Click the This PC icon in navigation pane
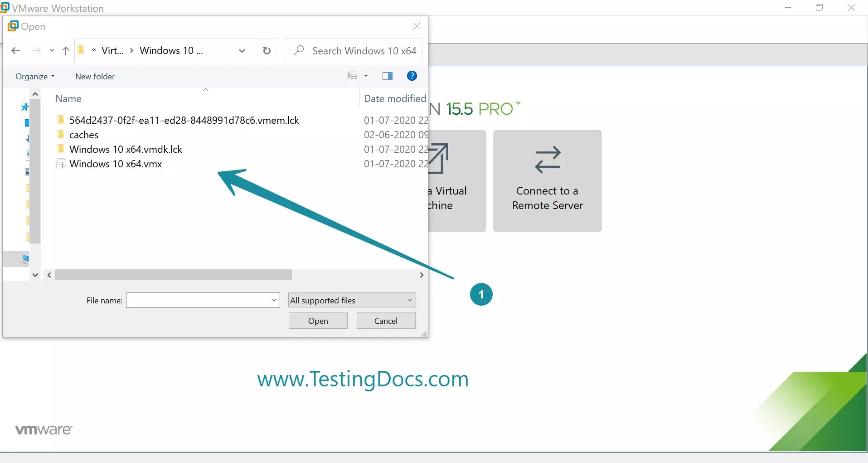 [x=25, y=259]
